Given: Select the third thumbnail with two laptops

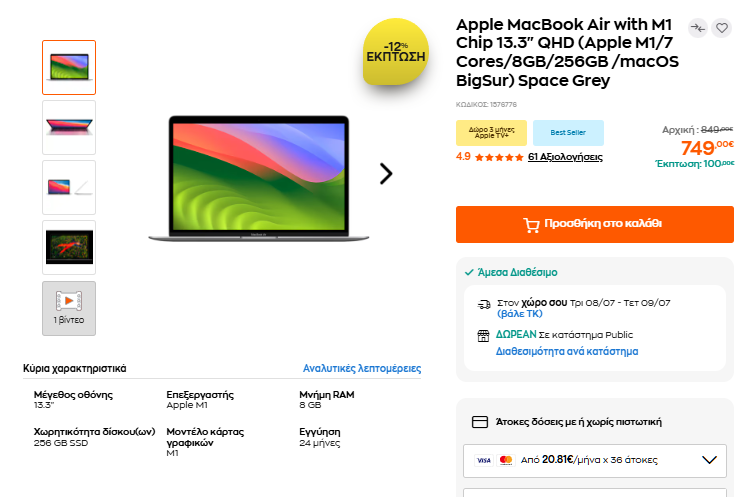Looking at the screenshot, I should pos(69,187).
